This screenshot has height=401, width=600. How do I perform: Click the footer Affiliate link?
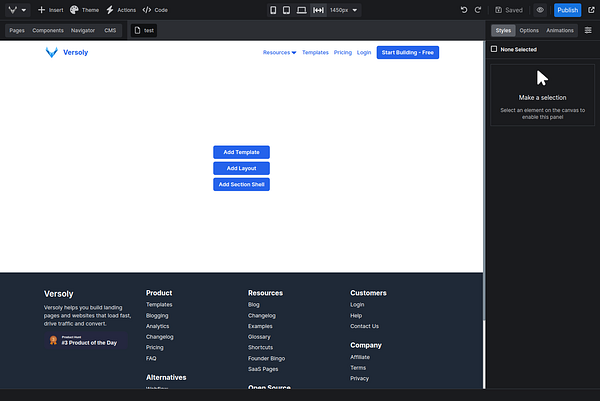point(360,357)
